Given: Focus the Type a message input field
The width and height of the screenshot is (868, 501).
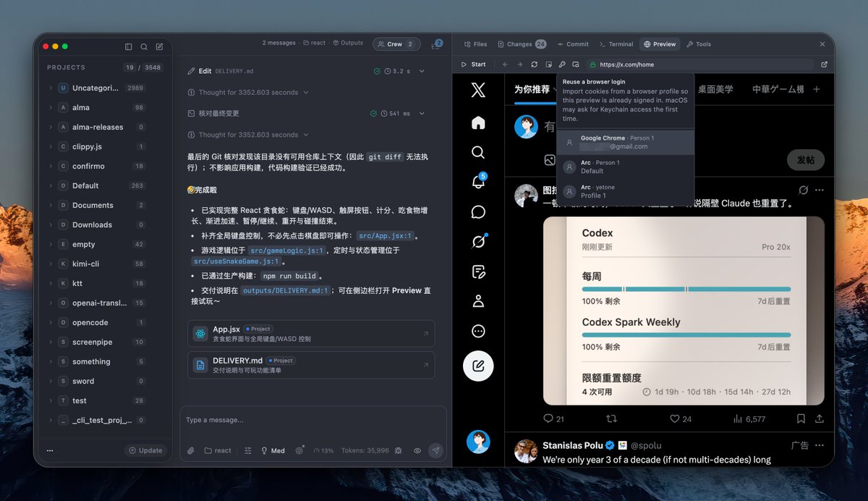Looking at the screenshot, I should pyautogui.click(x=313, y=421).
